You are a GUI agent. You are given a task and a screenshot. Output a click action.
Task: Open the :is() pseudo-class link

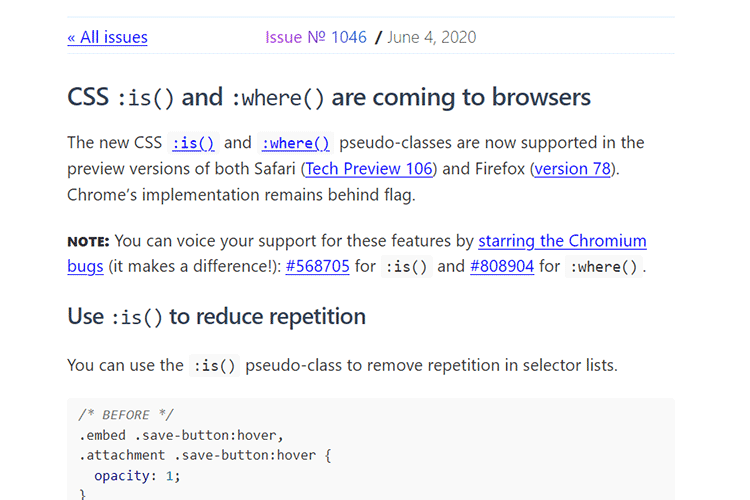[193, 143]
